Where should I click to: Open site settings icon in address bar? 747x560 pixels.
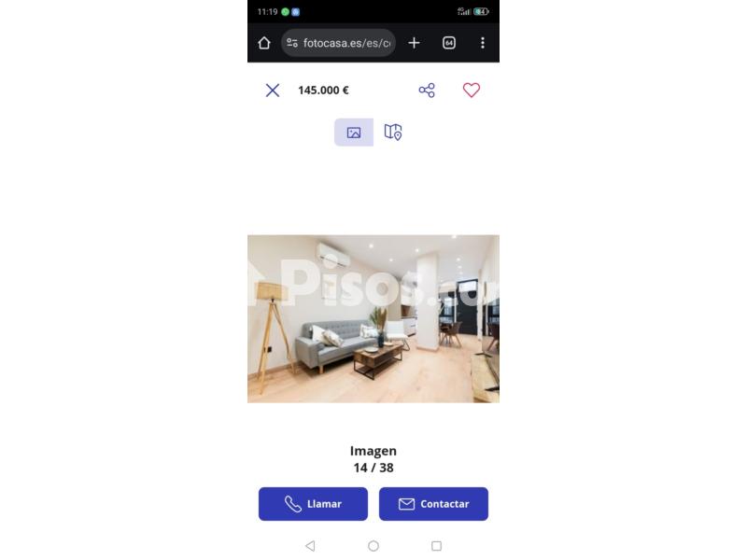click(292, 43)
